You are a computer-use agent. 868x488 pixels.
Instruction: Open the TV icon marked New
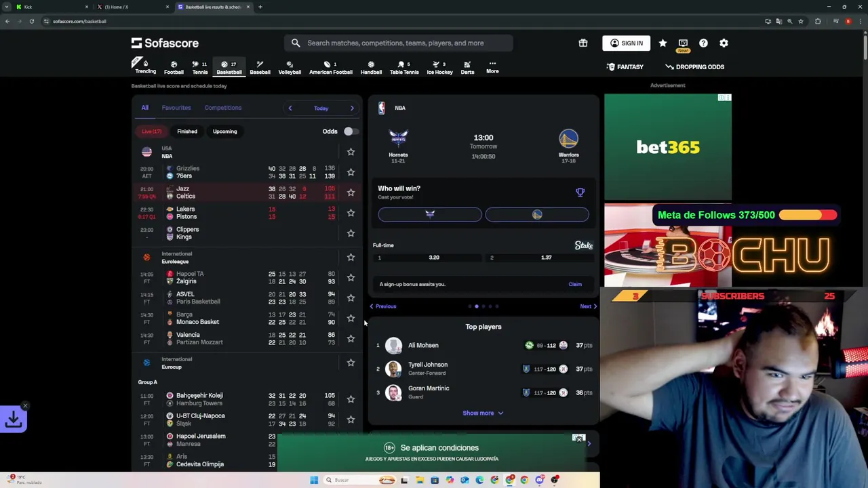click(683, 43)
